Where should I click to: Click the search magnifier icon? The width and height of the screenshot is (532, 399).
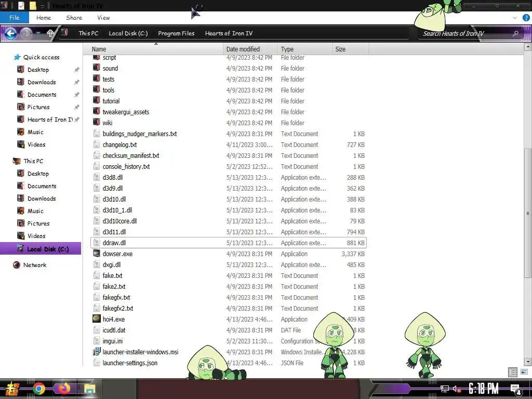coord(515,33)
